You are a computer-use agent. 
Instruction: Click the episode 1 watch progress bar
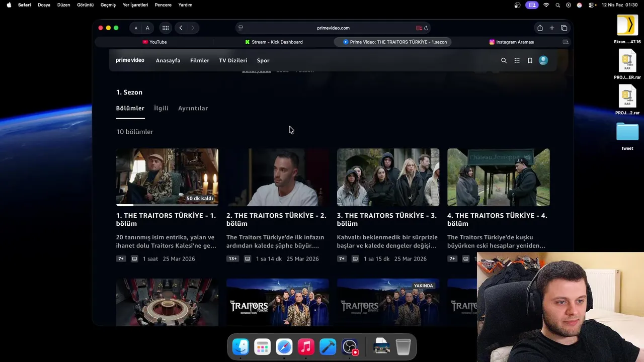(167, 205)
